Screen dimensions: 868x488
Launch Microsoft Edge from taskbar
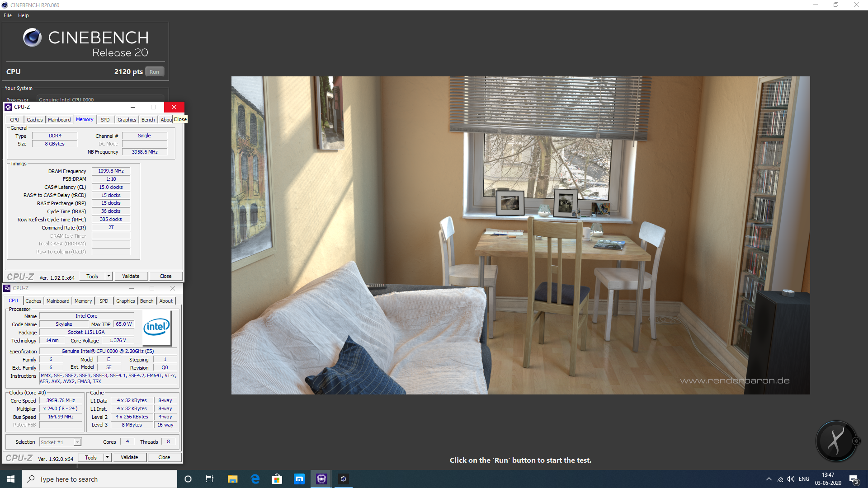(x=255, y=479)
